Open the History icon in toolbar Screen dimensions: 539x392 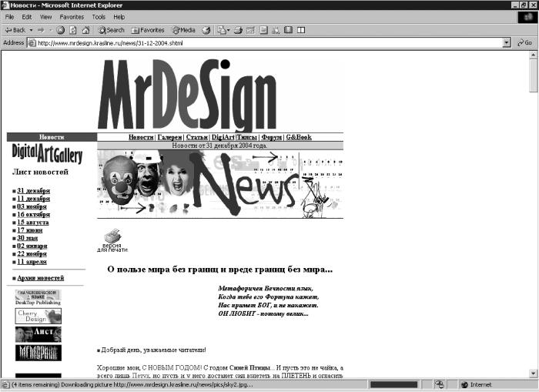[206, 30]
